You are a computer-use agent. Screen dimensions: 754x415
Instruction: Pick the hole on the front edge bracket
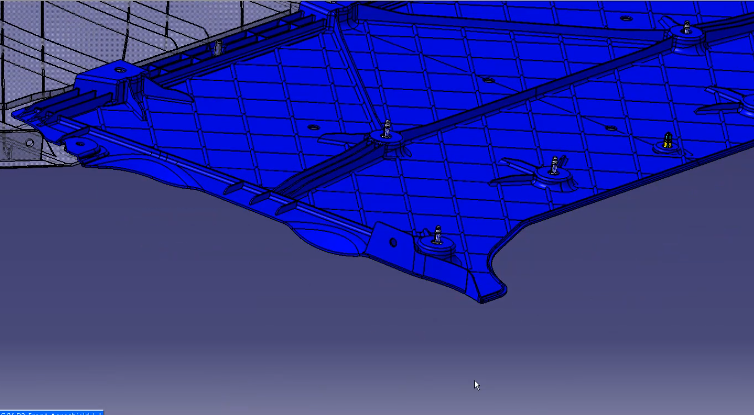(394, 242)
